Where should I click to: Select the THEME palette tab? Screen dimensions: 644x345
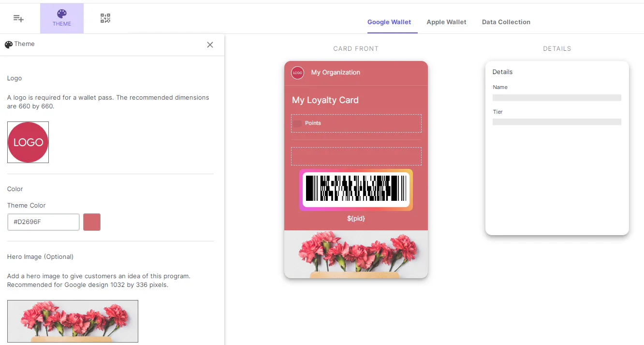[x=62, y=18]
